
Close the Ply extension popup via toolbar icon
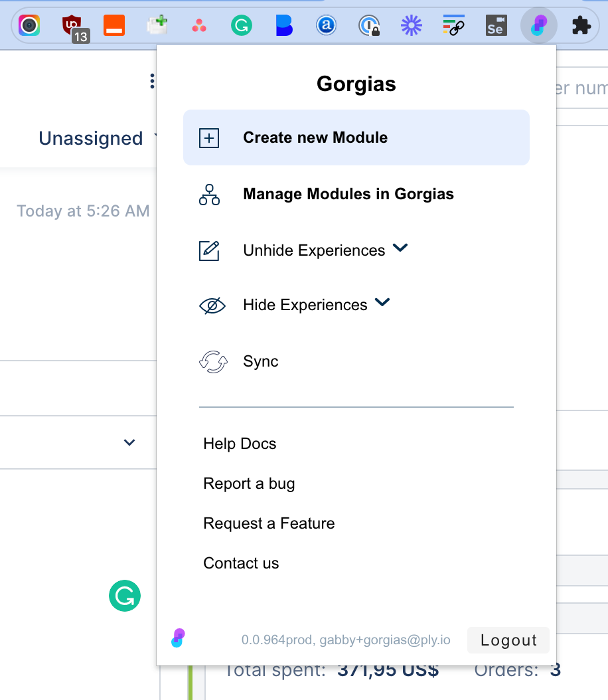539,25
